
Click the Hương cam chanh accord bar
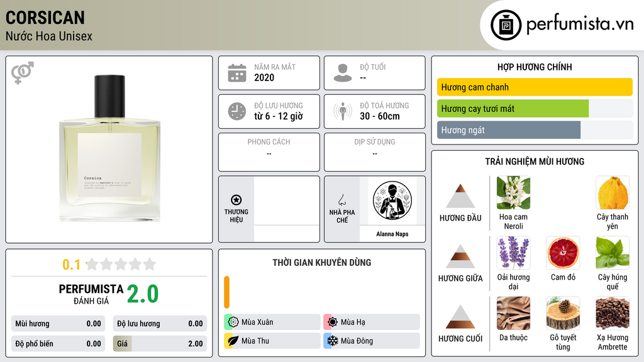535,87
